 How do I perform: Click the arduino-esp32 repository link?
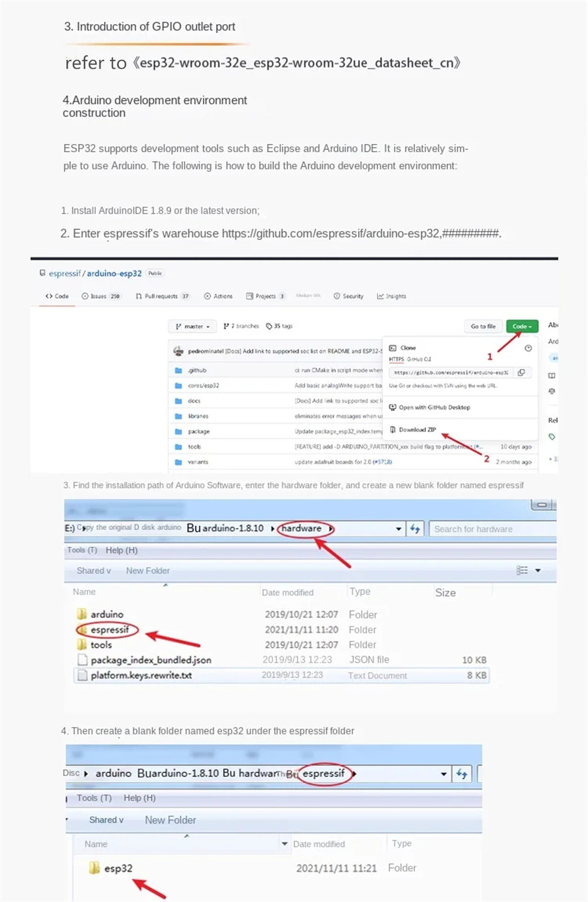(114, 273)
